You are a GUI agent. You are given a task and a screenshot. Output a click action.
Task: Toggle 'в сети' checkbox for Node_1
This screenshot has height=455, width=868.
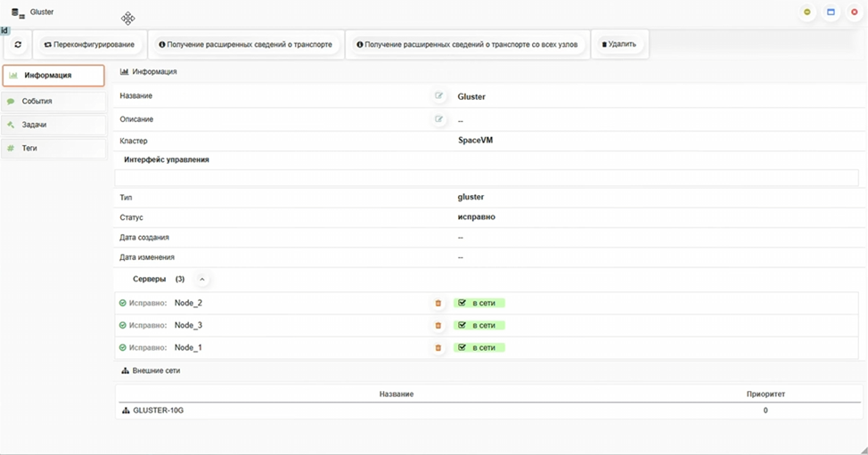coord(462,347)
